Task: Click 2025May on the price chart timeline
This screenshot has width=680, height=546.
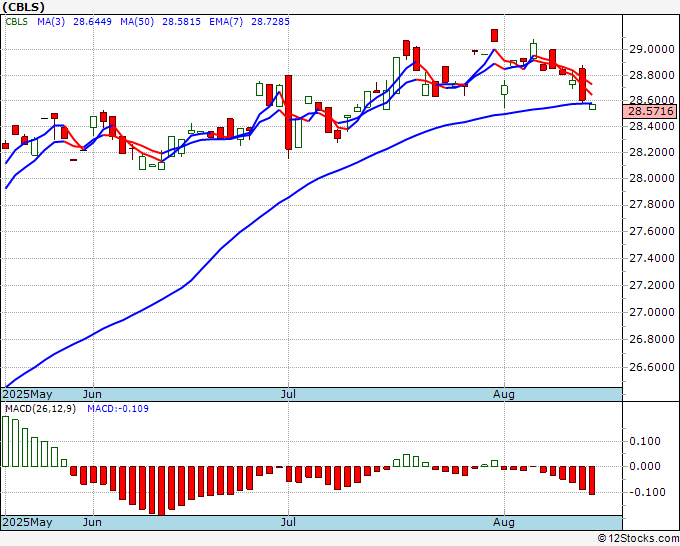Action: click(28, 394)
